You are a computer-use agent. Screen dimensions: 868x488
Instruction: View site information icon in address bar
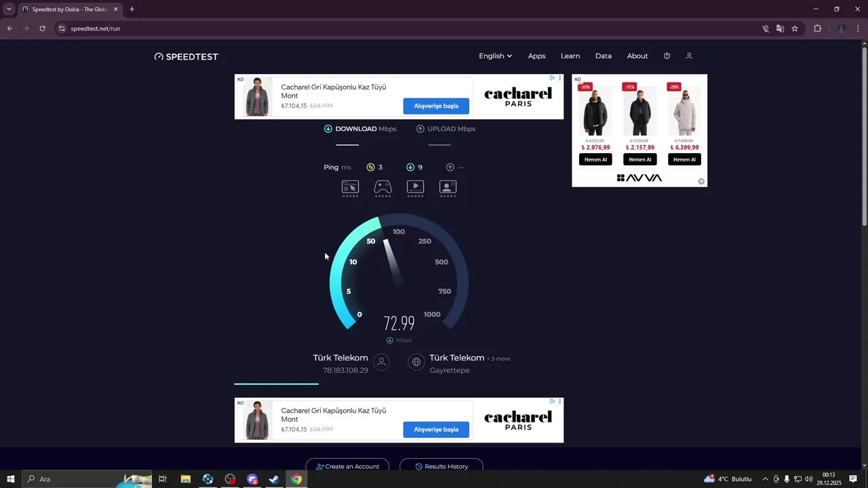pyautogui.click(x=62, y=28)
